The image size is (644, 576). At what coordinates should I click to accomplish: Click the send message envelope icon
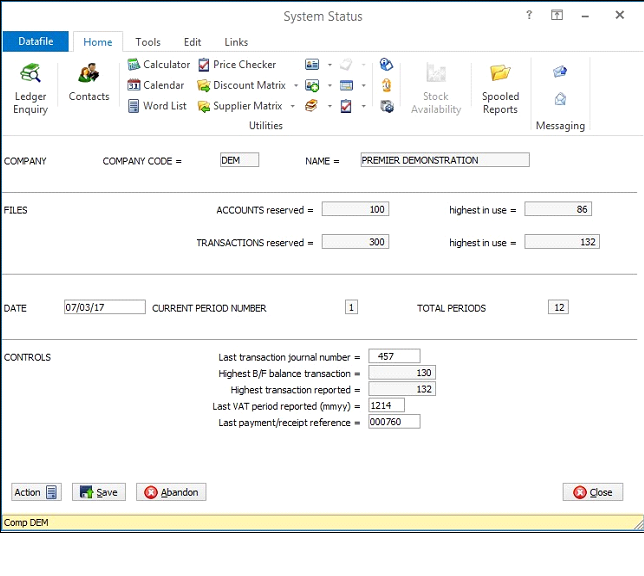click(x=560, y=71)
